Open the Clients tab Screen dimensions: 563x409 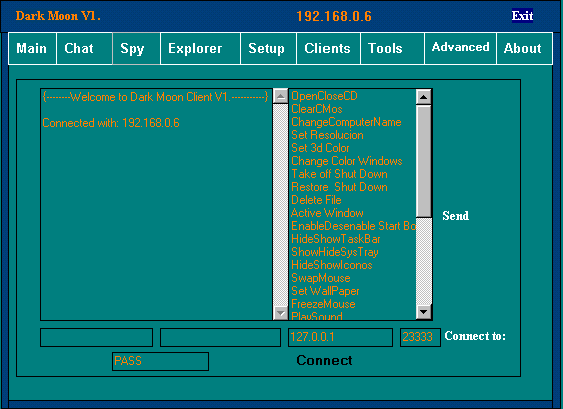tap(328, 48)
